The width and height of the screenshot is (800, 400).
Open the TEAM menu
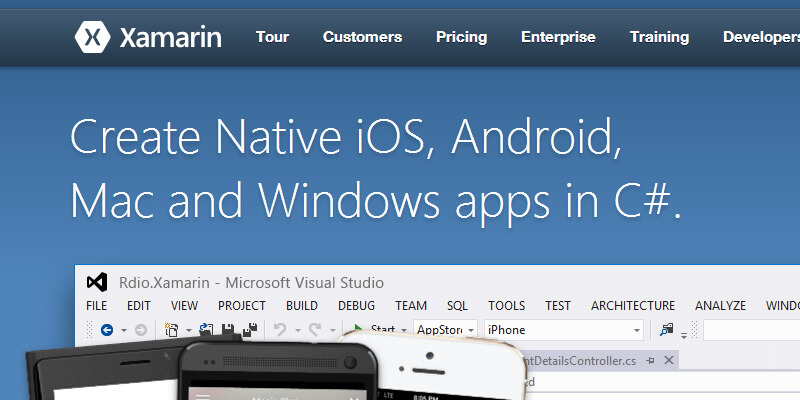pos(411,306)
